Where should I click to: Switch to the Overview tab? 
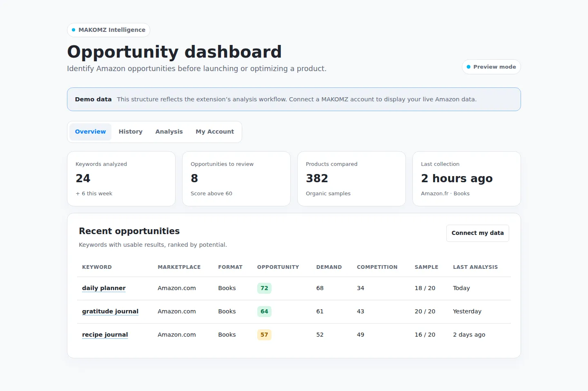[90, 132]
